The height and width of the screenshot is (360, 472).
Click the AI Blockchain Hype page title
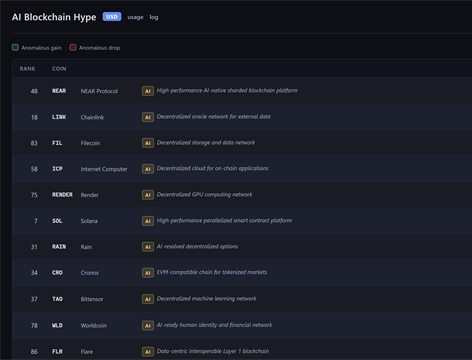[54, 17]
